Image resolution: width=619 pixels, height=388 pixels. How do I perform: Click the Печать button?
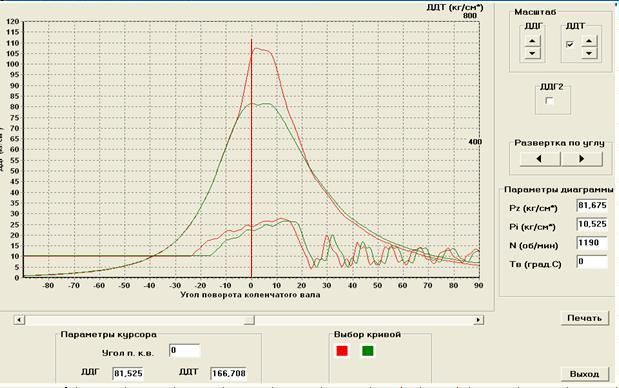coord(584,318)
